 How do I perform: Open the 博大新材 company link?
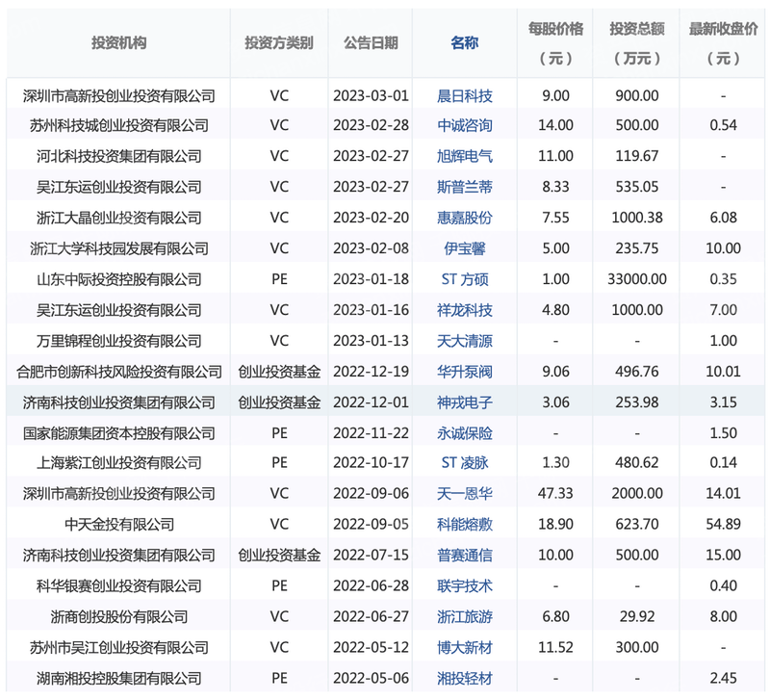pos(465,647)
